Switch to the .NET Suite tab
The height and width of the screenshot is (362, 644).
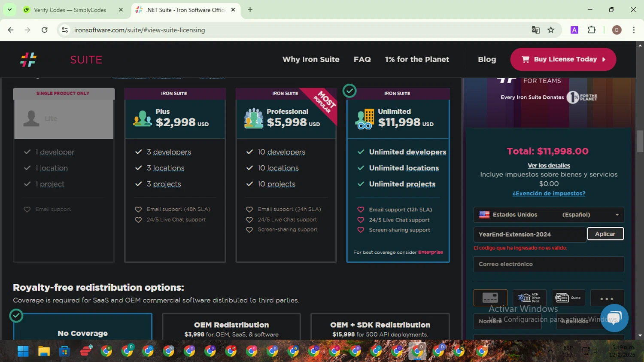tap(185, 9)
